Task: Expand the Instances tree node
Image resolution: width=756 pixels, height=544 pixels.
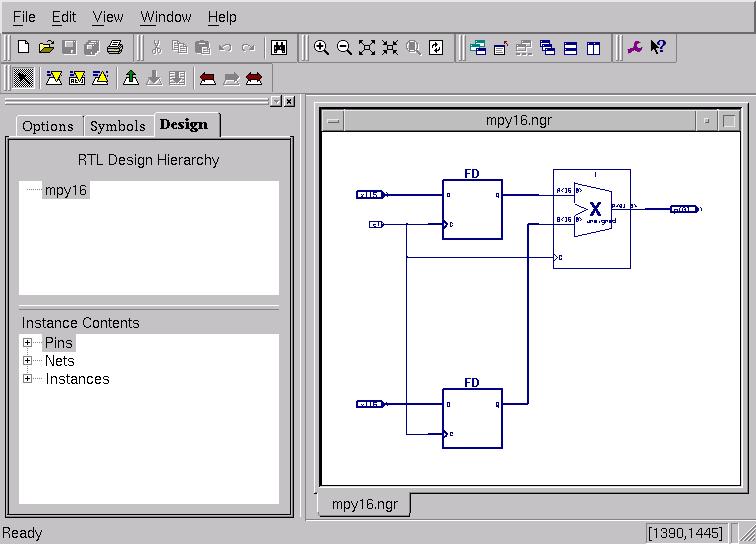Action: point(28,379)
